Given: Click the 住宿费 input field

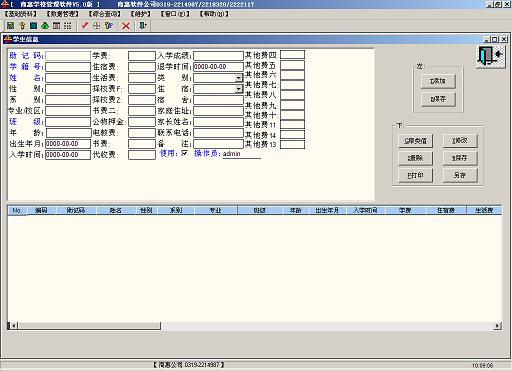Looking at the screenshot, I should pyautogui.click(x=142, y=67).
